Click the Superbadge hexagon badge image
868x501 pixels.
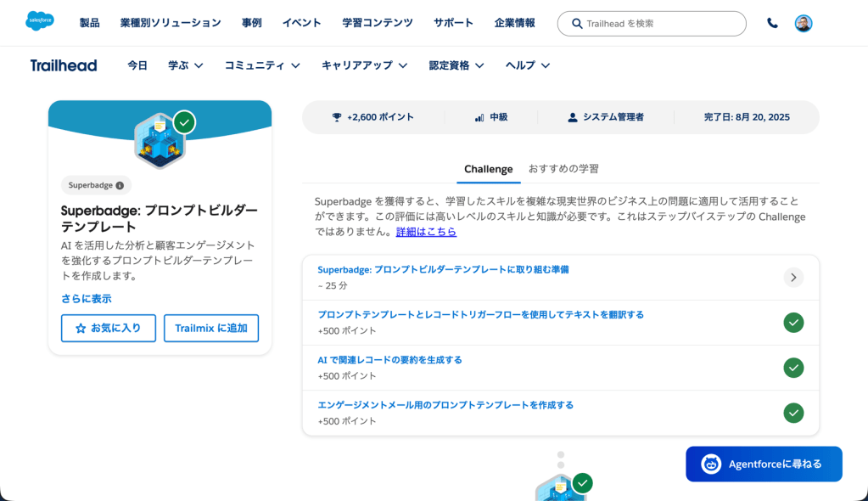coord(160,141)
